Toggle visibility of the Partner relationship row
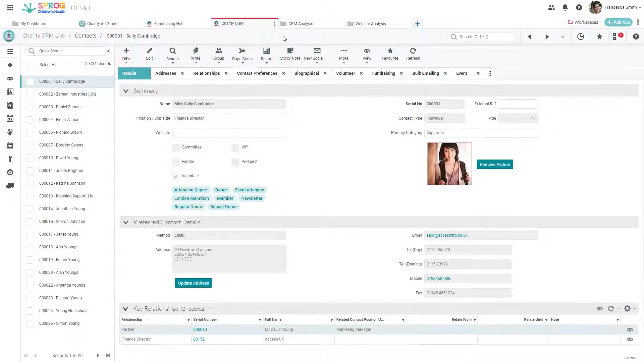The image size is (644, 362). (630, 329)
